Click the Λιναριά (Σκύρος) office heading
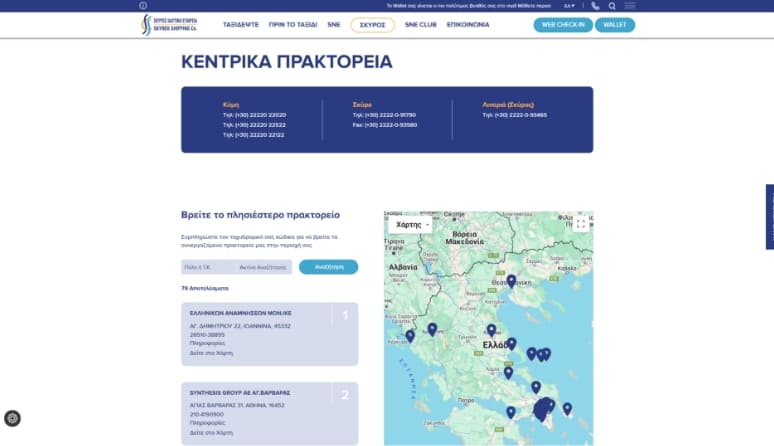The height and width of the screenshot is (446, 774). pyautogui.click(x=508, y=105)
